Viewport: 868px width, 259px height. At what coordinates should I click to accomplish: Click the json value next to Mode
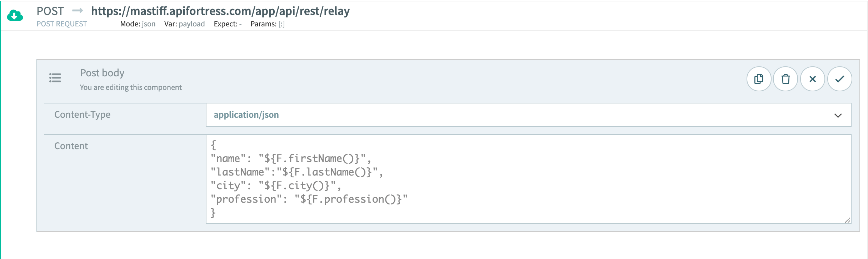149,24
